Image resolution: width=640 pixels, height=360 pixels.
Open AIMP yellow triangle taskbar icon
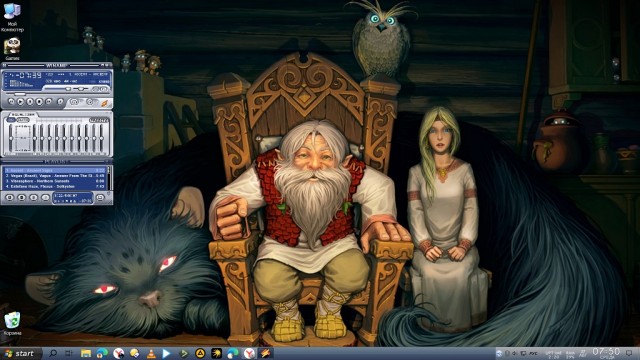[x=200, y=353]
